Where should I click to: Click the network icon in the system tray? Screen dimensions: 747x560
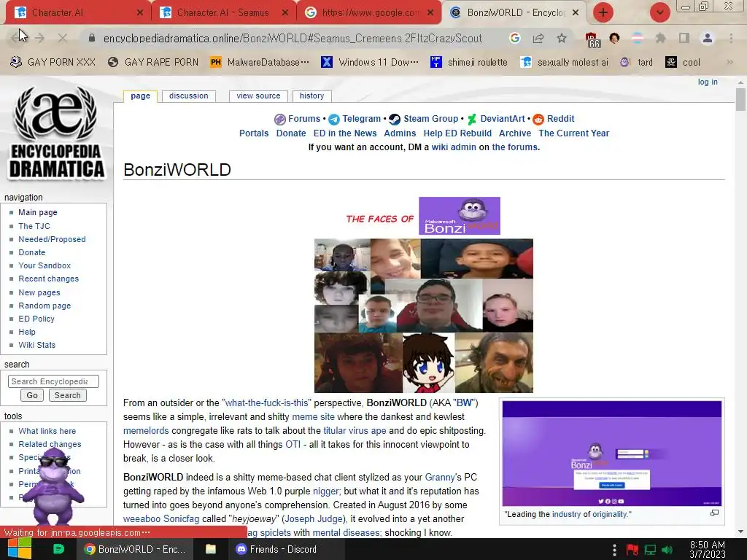pyautogui.click(x=650, y=550)
